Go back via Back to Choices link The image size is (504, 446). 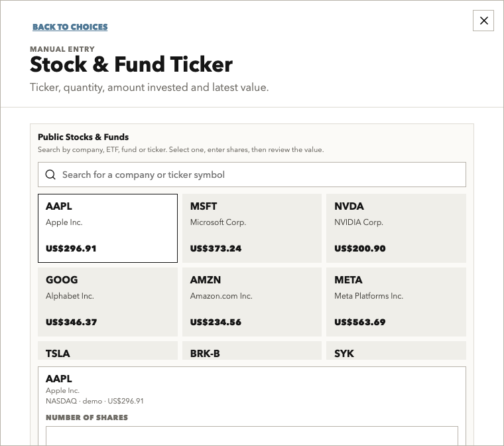pos(70,27)
